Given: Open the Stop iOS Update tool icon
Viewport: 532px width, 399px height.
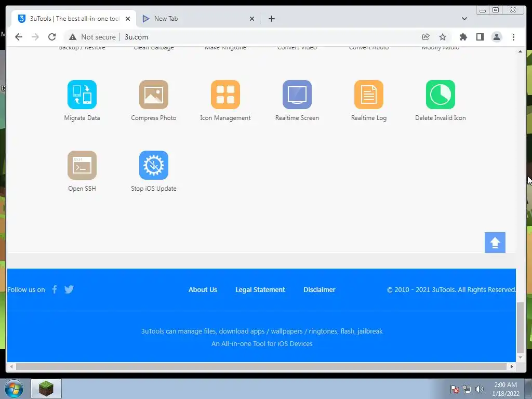Looking at the screenshot, I should pyautogui.click(x=153, y=165).
